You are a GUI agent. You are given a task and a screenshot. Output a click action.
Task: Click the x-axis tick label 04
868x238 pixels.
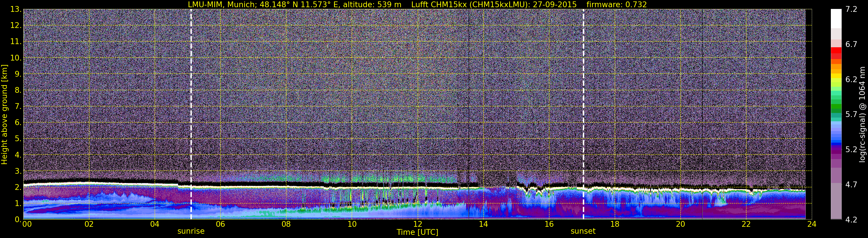pyautogui.click(x=155, y=224)
